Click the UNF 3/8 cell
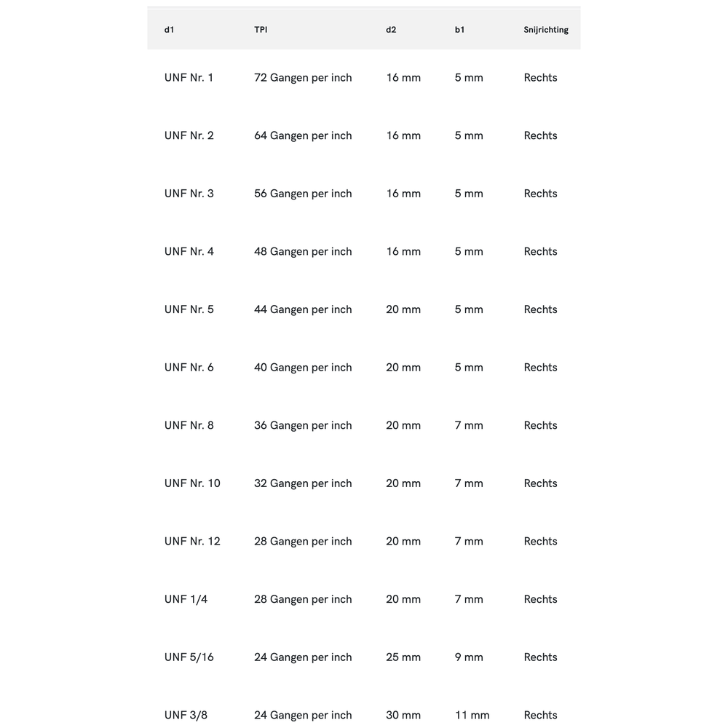728x728 pixels. click(186, 715)
